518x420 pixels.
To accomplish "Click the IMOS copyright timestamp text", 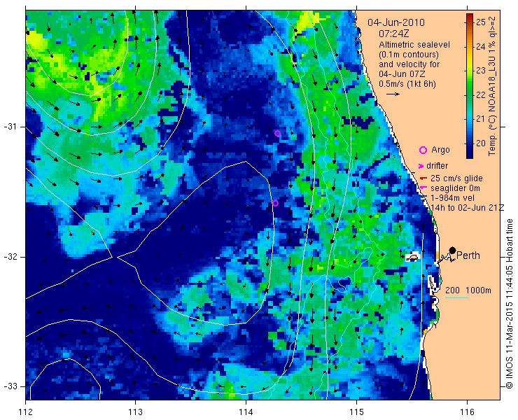I will 509,304.
